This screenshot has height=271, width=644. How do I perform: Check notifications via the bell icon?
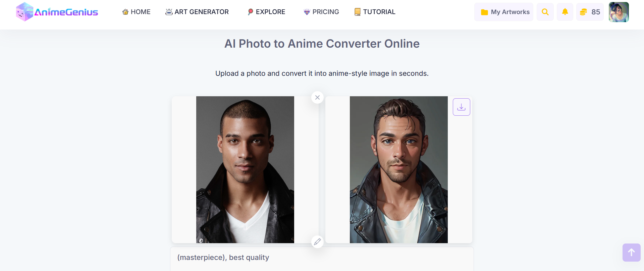pyautogui.click(x=565, y=12)
